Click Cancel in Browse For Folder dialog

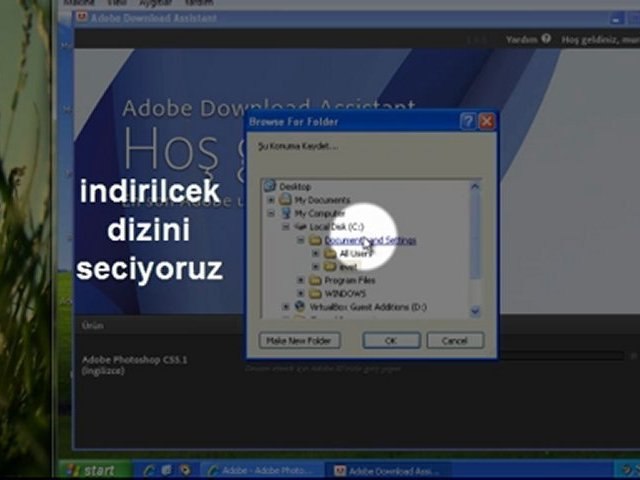tap(455, 340)
